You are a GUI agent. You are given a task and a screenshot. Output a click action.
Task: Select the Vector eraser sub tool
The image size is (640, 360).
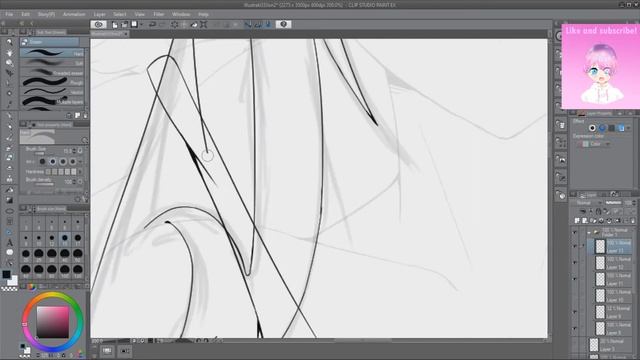coord(52,92)
